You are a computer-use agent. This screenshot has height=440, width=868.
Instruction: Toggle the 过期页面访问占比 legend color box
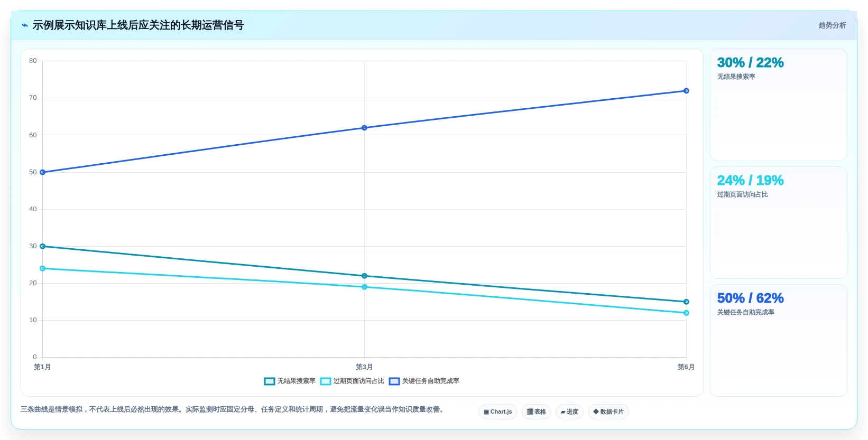(326, 381)
